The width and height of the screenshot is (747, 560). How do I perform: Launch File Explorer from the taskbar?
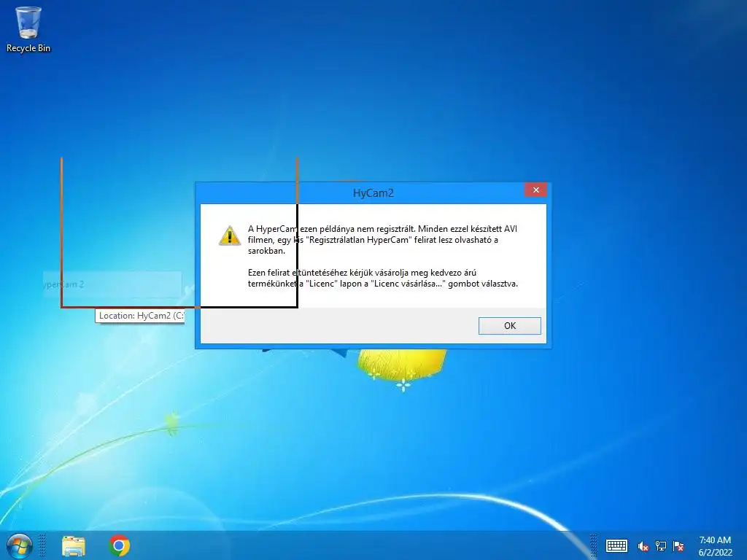pos(74,545)
